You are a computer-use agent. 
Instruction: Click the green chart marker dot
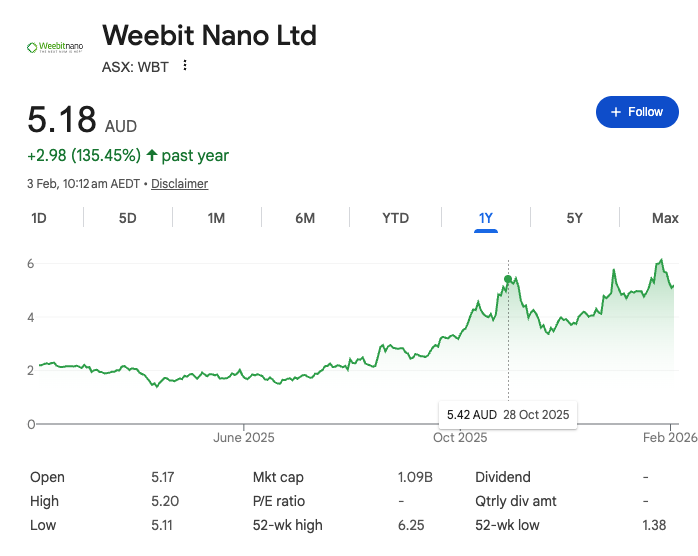point(508,280)
